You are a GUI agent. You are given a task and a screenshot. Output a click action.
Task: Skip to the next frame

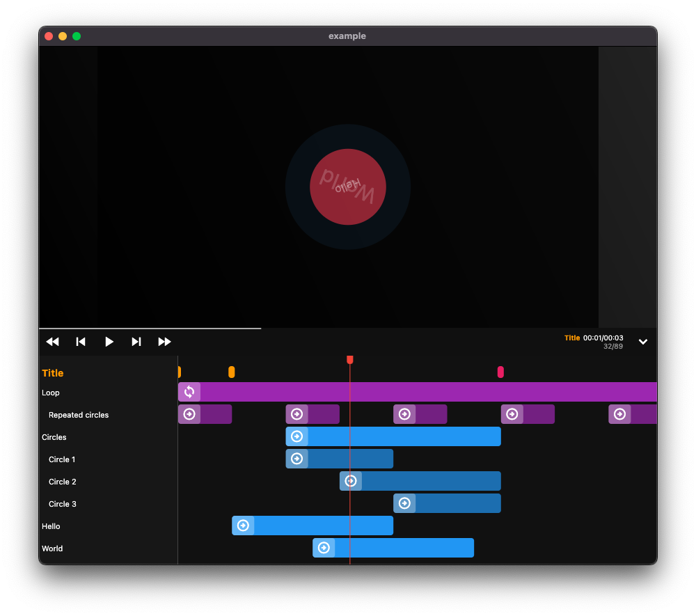click(136, 342)
